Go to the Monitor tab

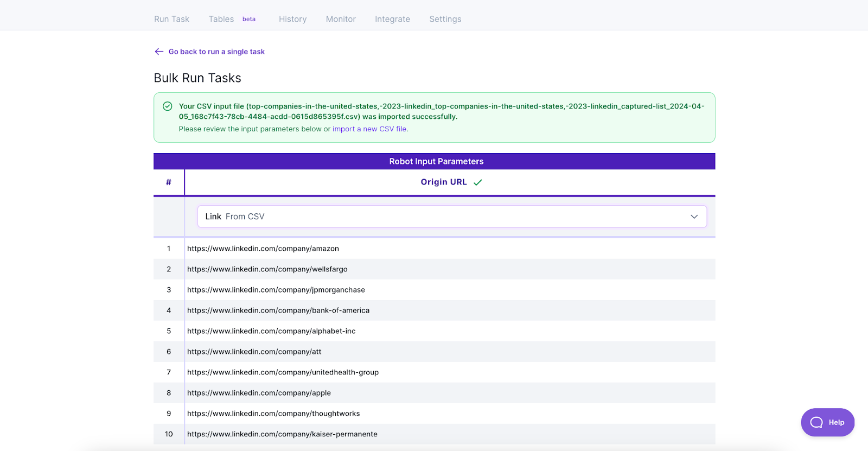(x=341, y=19)
